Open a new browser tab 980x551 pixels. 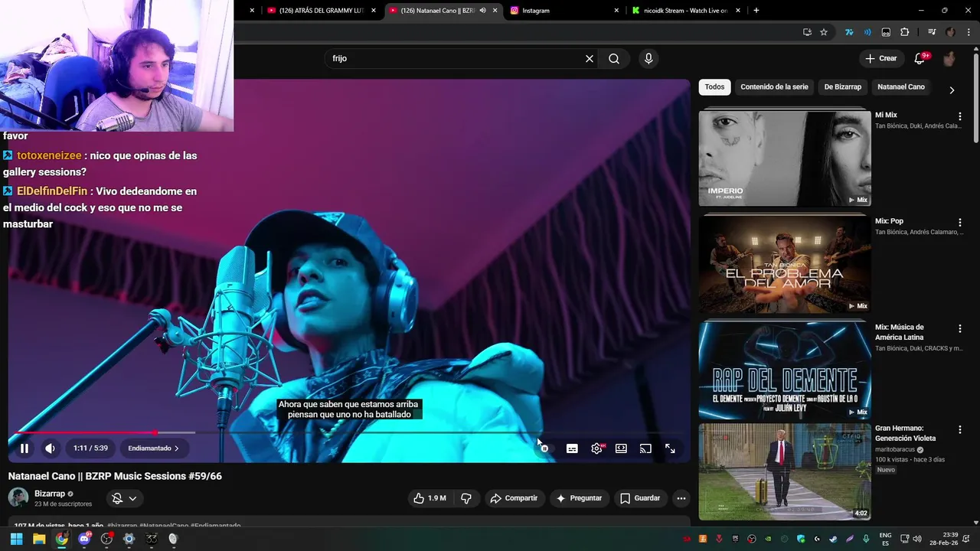[756, 11]
